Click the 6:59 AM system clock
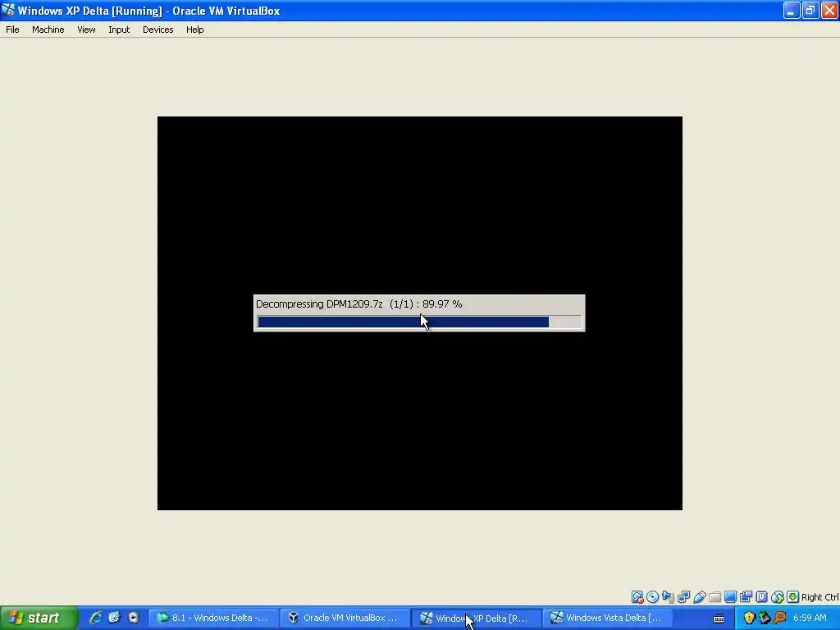 [x=810, y=618]
